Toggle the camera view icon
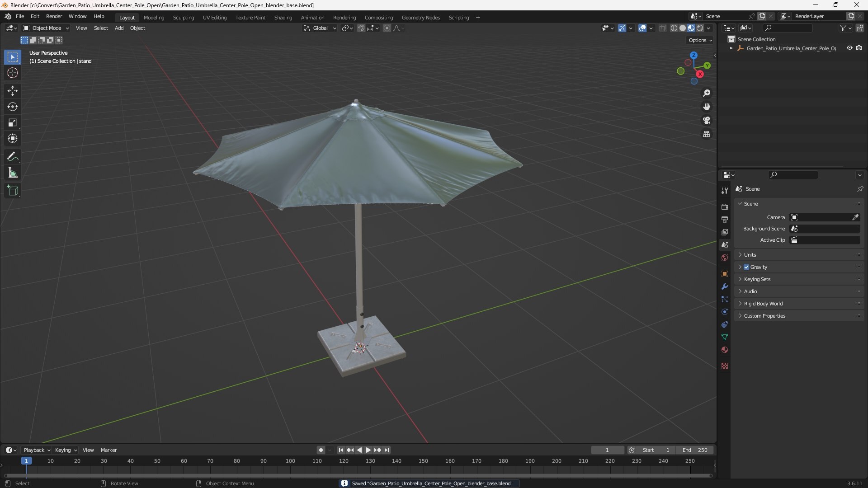This screenshot has height=488, width=868. [707, 120]
